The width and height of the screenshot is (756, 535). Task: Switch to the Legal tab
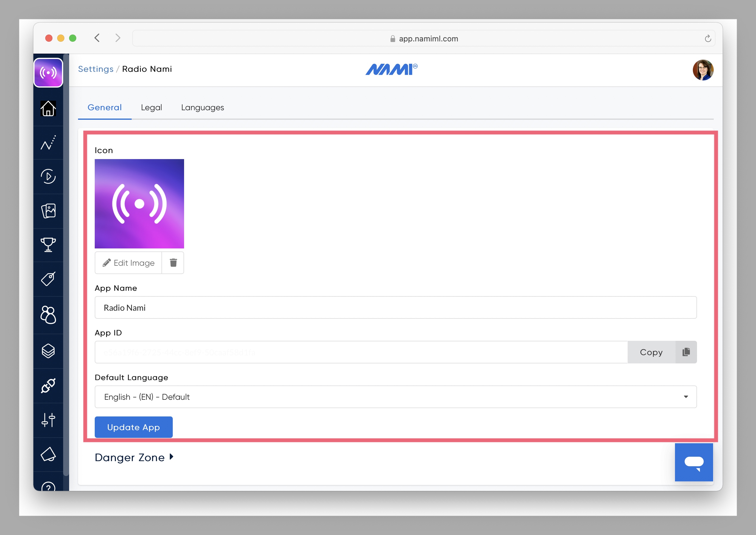point(151,108)
